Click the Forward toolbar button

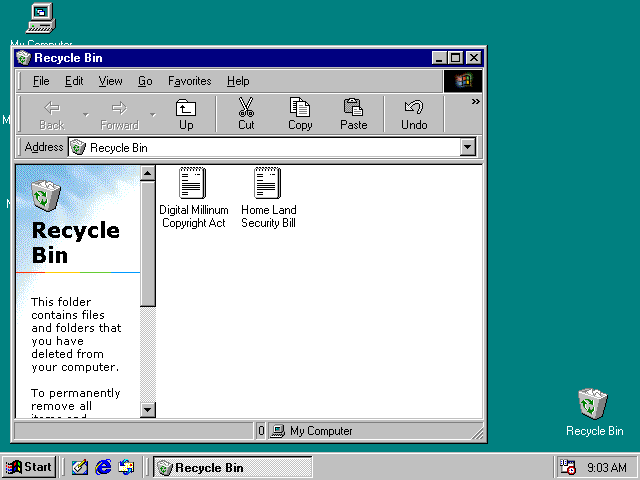119,115
